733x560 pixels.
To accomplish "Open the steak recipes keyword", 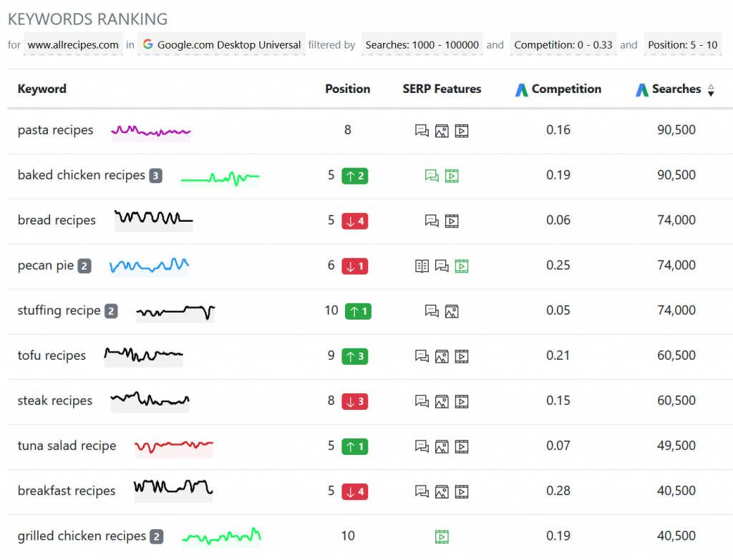I will pyautogui.click(x=55, y=401).
